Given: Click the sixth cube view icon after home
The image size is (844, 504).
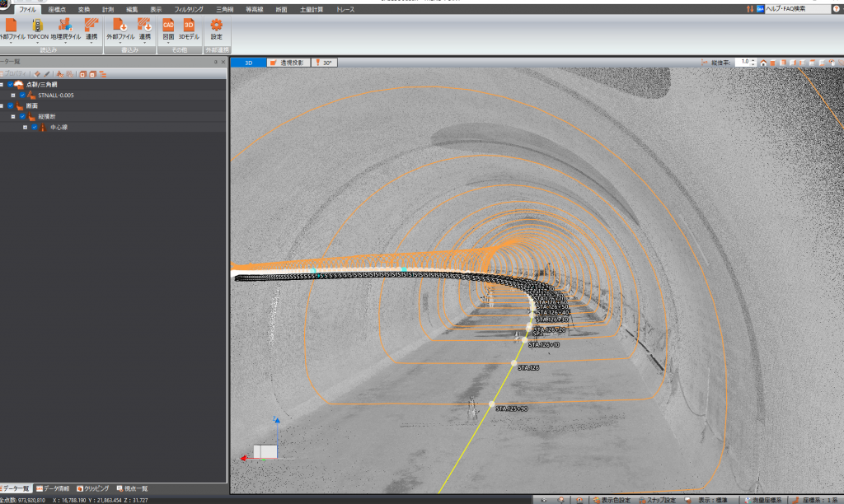Looking at the screenshot, I should 822,63.
